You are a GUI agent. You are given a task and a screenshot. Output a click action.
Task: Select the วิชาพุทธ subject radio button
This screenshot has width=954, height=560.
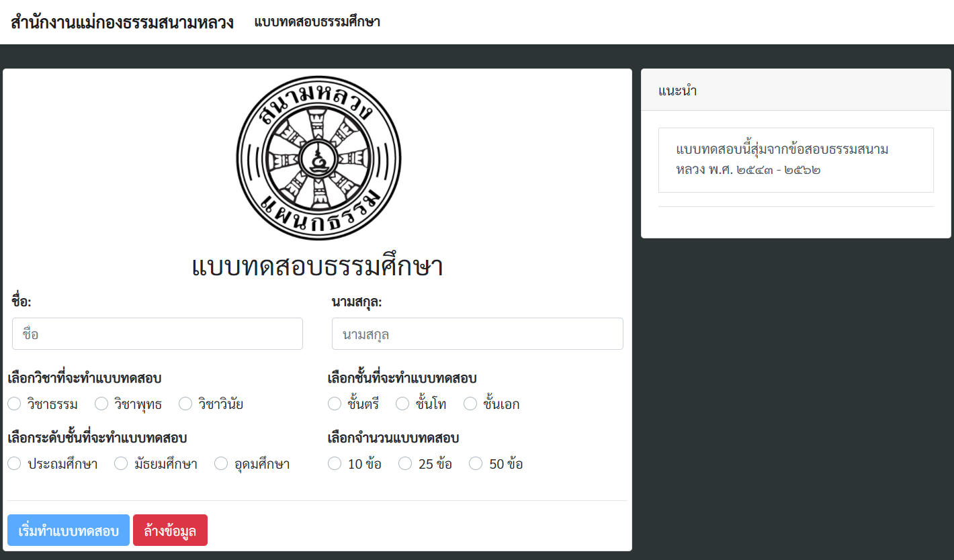pos(101,404)
